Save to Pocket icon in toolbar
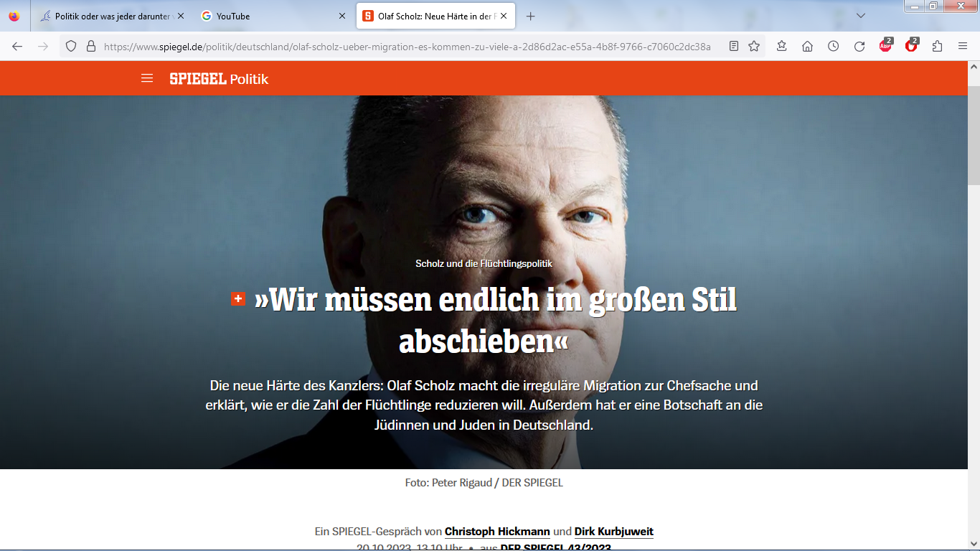Image resolution: width=980 pixels, height=551 pixels. tap(781, 46)
